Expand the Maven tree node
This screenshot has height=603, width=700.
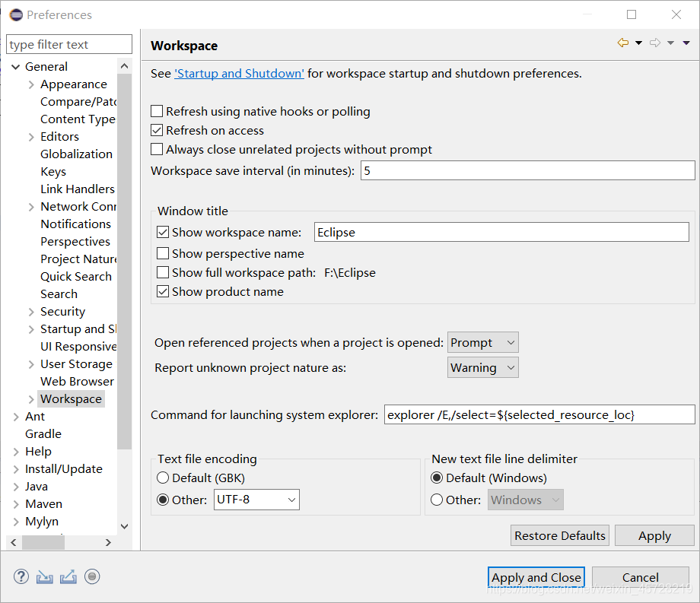coord(16,504)
